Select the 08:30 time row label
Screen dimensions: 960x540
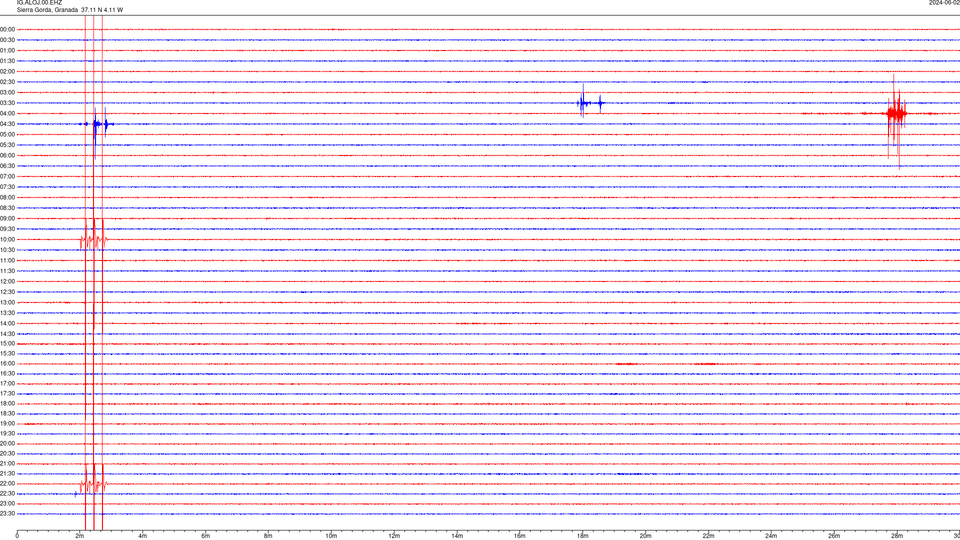point(8,208)
